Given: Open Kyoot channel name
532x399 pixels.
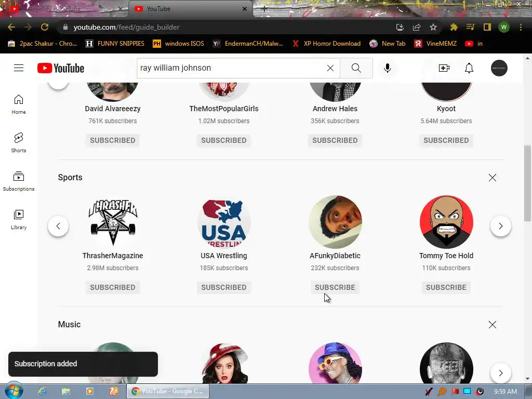Looking at the screenshot, I should pyautogui.click(x=446, y=109).
